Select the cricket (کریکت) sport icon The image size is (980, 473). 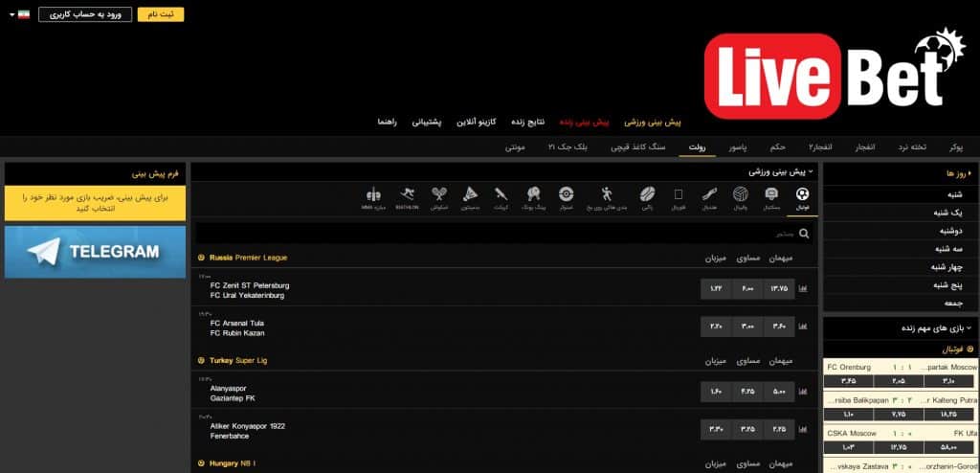[501, 194]
